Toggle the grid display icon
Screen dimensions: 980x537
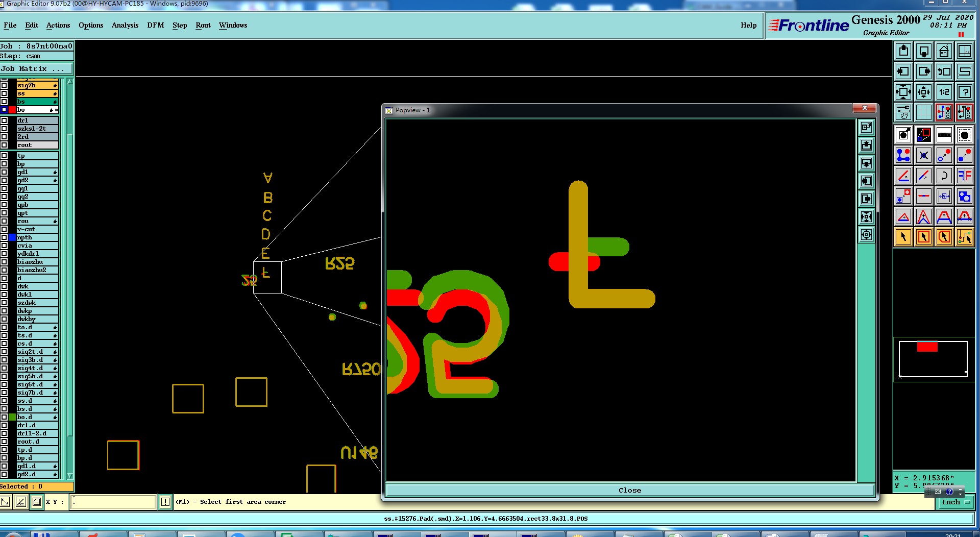click(x=924, y=112)
